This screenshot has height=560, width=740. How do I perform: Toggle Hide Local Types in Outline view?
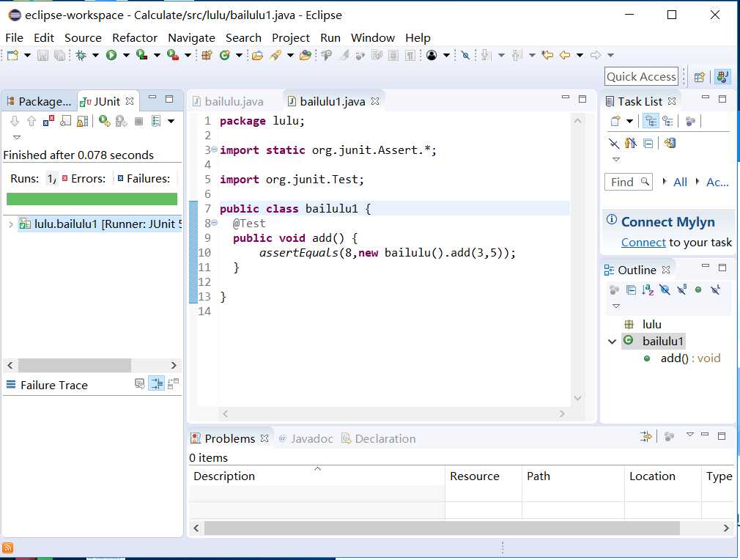tap(716, 290)
